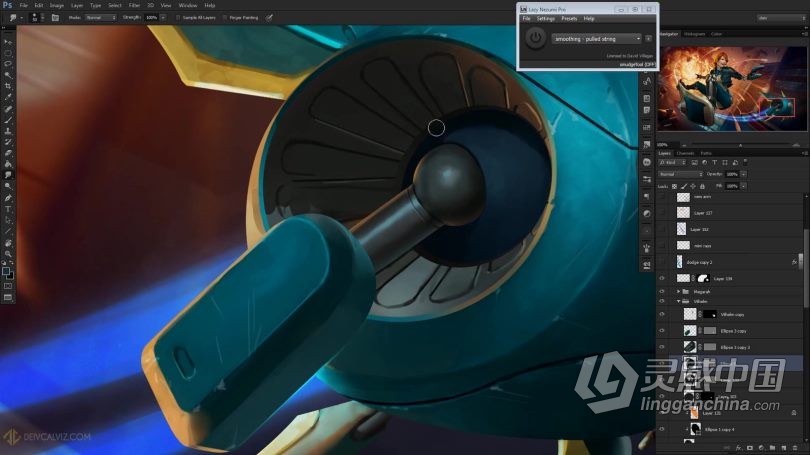The image size is (810, 455).
Task: Click foreground color swatch
Action: pos(6,271)
